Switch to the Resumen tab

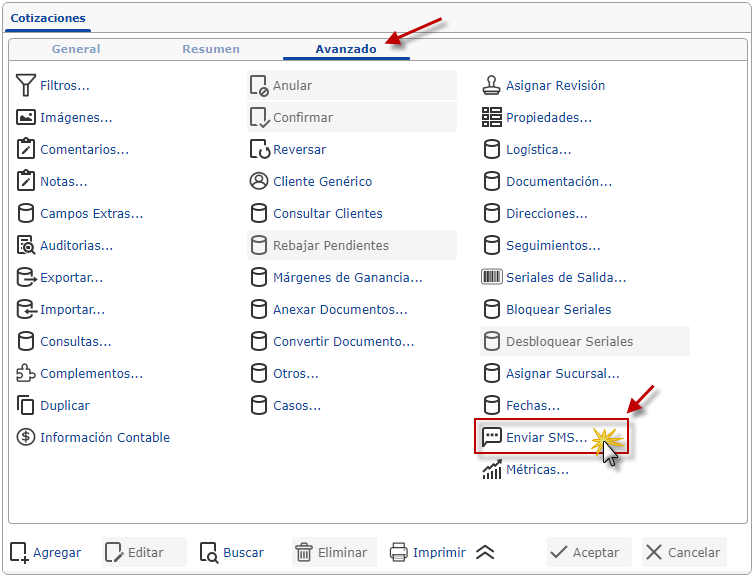pos(211,49)
